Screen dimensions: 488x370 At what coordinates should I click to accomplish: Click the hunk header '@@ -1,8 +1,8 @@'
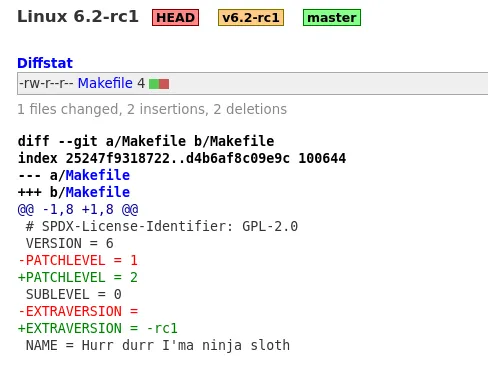coord(78,210)
